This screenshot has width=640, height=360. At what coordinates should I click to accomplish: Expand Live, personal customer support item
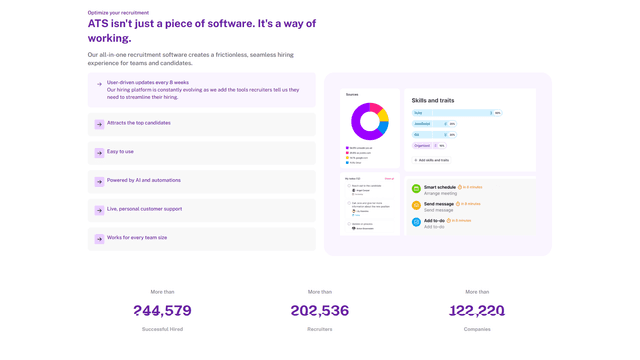tap(202, 210)
